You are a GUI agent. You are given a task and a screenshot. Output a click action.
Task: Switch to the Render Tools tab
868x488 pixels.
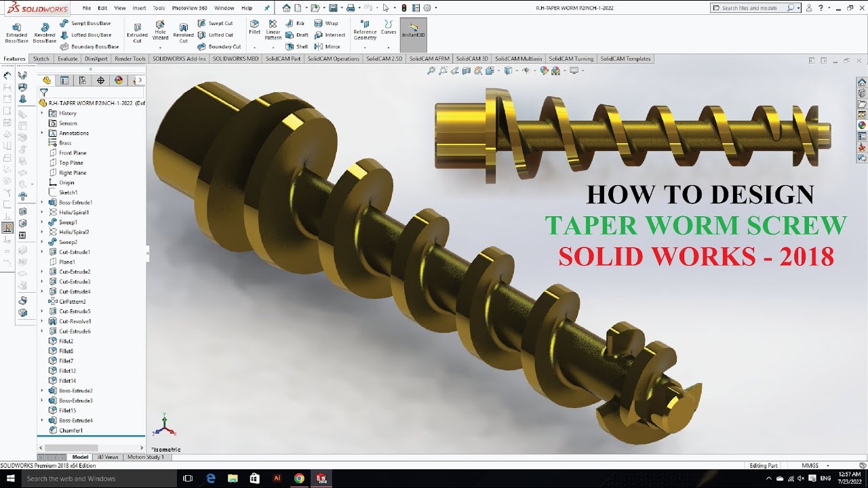tap(130, 59)
